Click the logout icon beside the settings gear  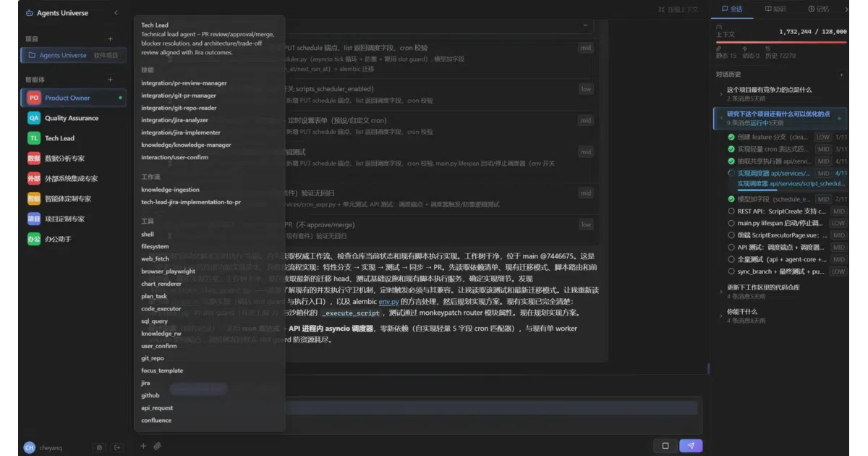tap(117, 447)
